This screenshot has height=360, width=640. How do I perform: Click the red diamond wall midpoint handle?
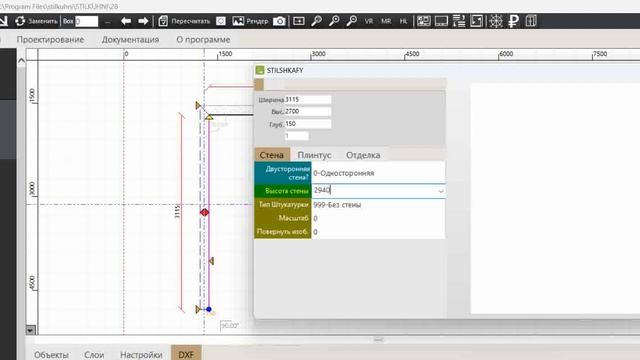204,212
